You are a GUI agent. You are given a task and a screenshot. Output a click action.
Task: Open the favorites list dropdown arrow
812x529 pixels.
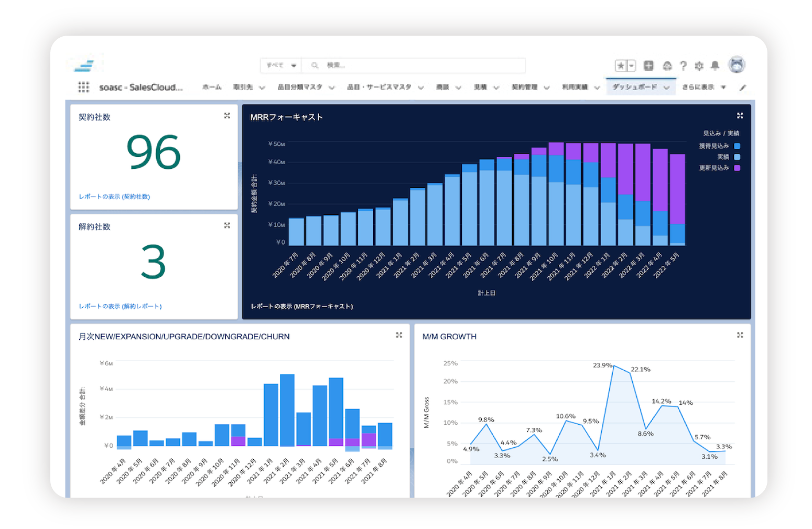point(632,66)
